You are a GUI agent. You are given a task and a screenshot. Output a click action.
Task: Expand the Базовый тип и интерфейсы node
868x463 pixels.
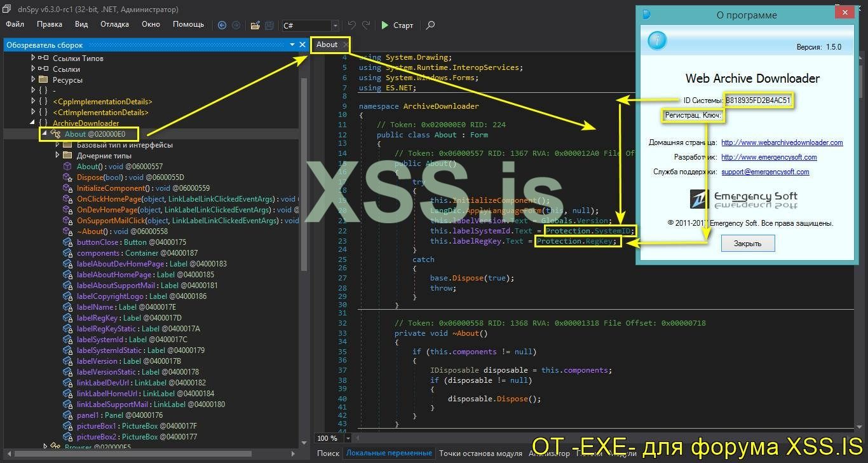coord(57,145)
